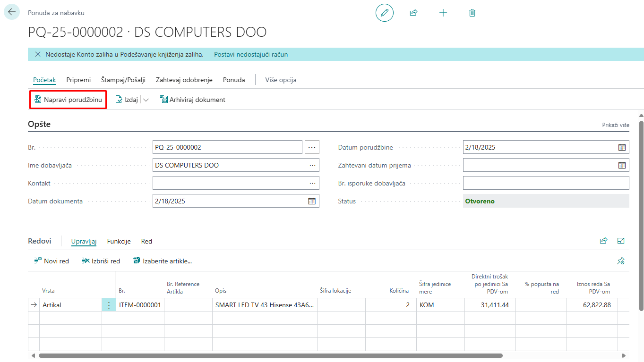Show more fields via Prikaži više
This screenshot has height=362, width=644.
pyautogui.click(x=615, y=125)
